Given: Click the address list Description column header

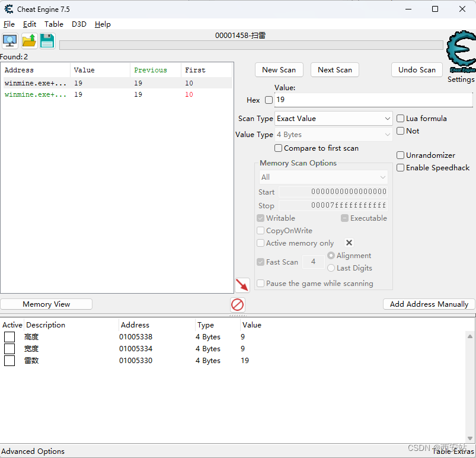Looking at the screenshot, I should [x=71, y=325].
